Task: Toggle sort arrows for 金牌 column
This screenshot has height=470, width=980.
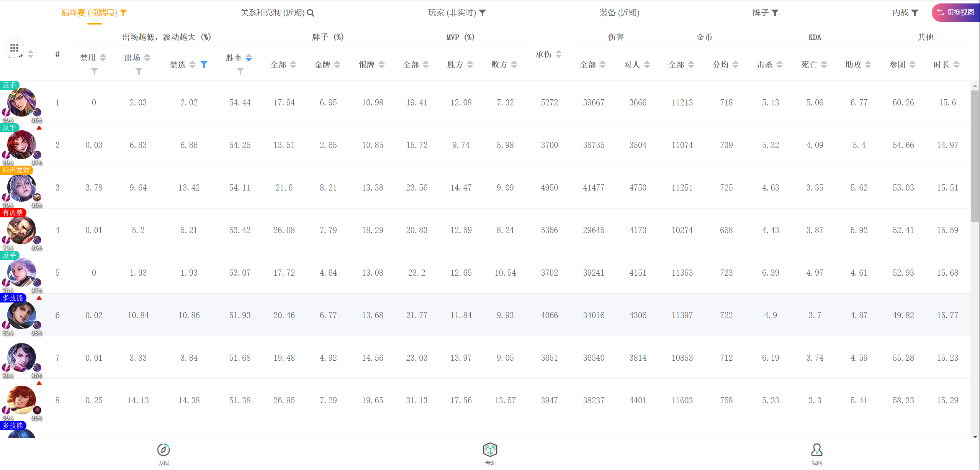Action: pos(337,64)
